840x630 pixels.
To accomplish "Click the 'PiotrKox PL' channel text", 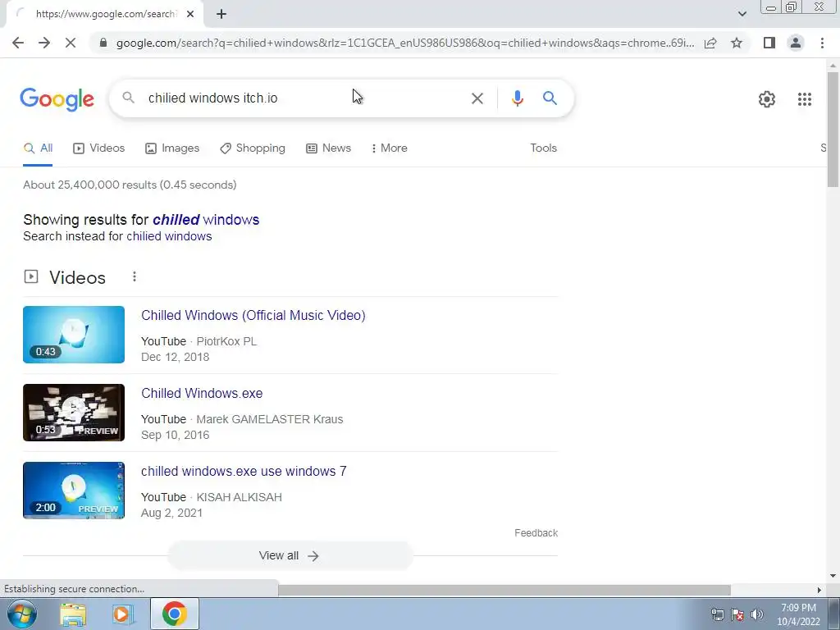I will (x=226, y=341).
